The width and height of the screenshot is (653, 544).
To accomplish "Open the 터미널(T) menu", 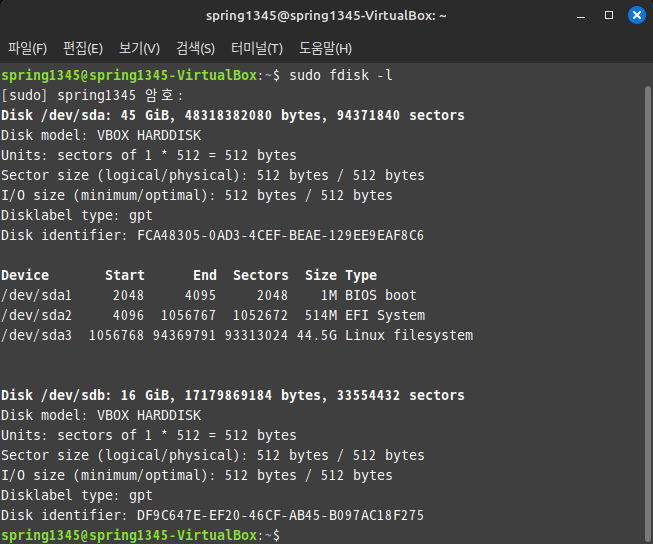I will [257, 48].
